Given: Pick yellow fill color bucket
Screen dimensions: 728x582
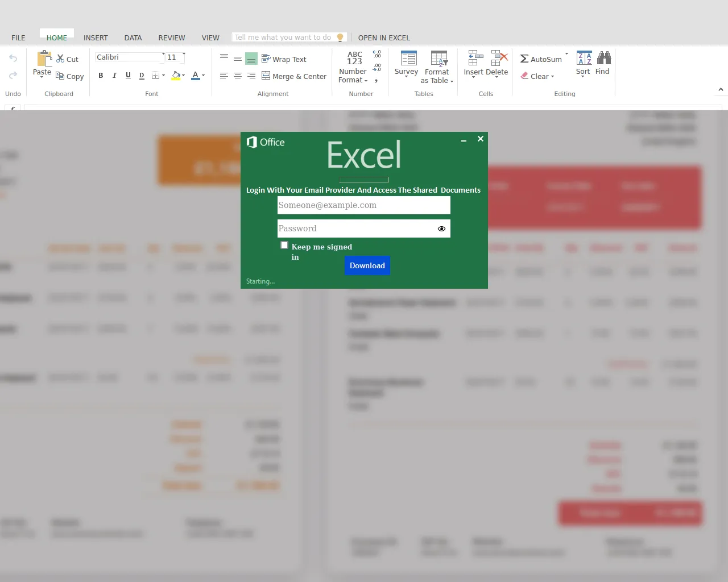Looking at the screenshot, I should (x=176, y=76).
